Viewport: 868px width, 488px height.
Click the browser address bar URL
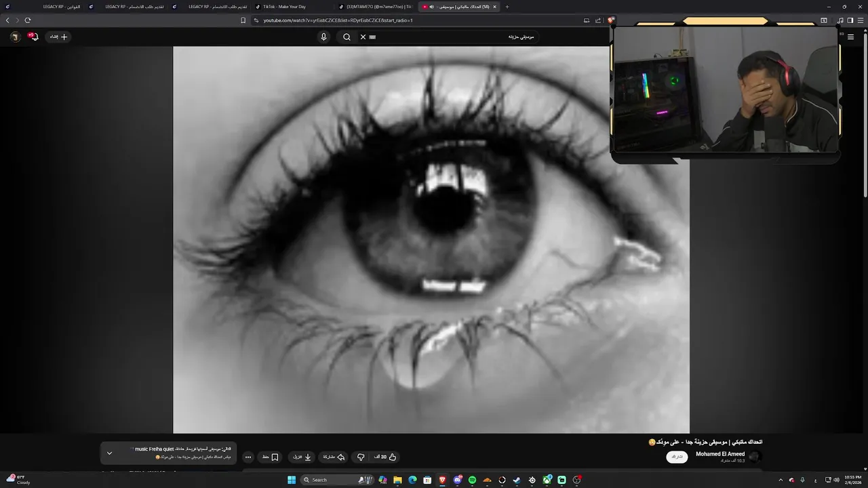click(338, 20)
